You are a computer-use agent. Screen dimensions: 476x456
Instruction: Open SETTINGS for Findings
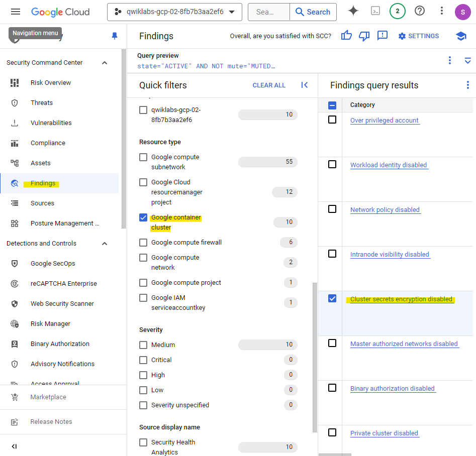click(x=419, y=36)
